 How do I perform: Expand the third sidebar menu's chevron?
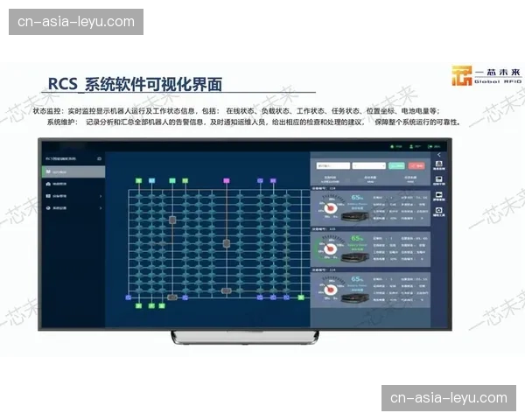(101, 196)
